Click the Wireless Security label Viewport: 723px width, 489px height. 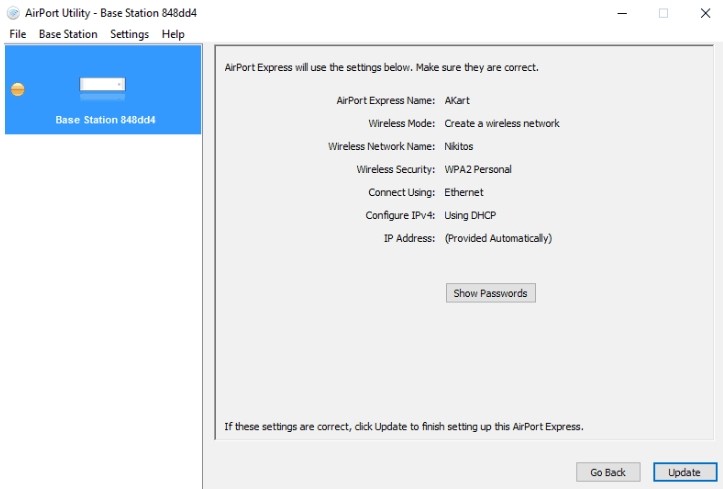click(x=396, y=170)
